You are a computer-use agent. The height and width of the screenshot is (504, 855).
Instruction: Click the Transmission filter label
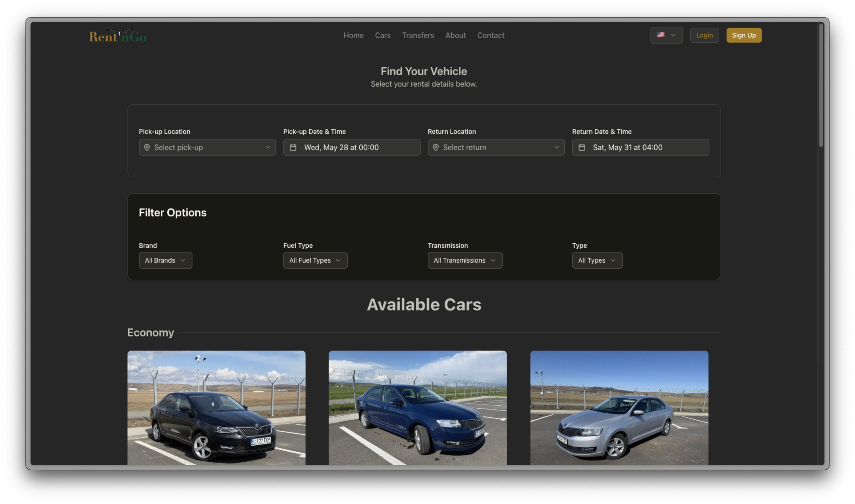pyautogui.click(x=448, y=246)
